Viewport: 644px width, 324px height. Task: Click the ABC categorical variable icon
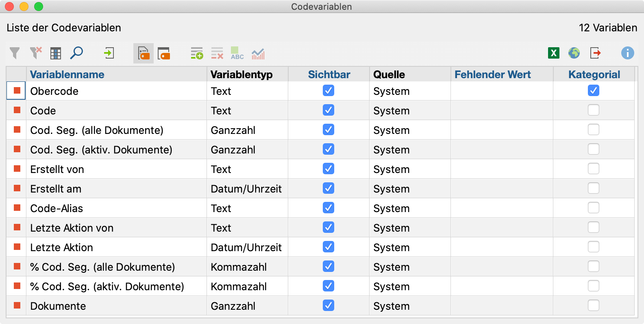pos(237,53)
